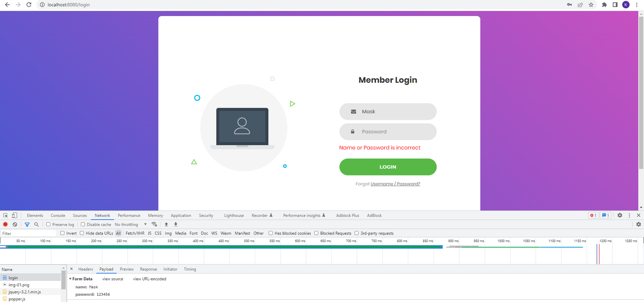Open network conditions wifi icon
The image size is (644, 302).
pos(154,224)
